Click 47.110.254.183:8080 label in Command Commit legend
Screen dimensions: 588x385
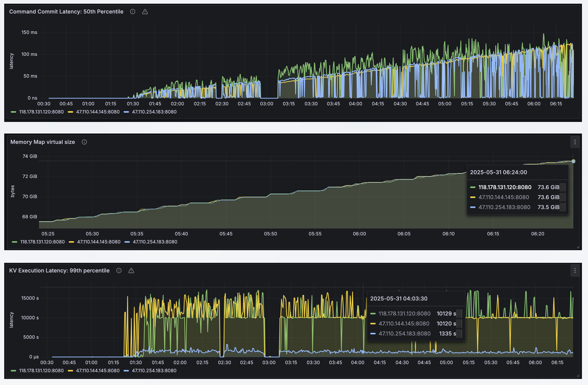coord(154,112)
